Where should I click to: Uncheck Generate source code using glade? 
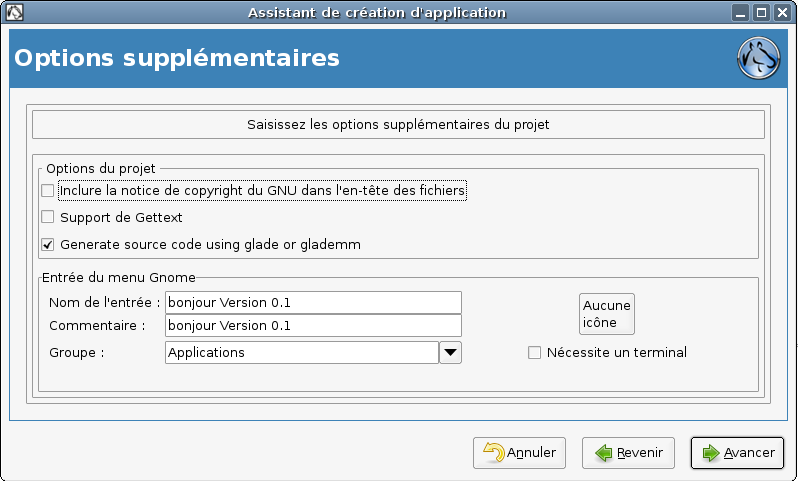point(48,244)
